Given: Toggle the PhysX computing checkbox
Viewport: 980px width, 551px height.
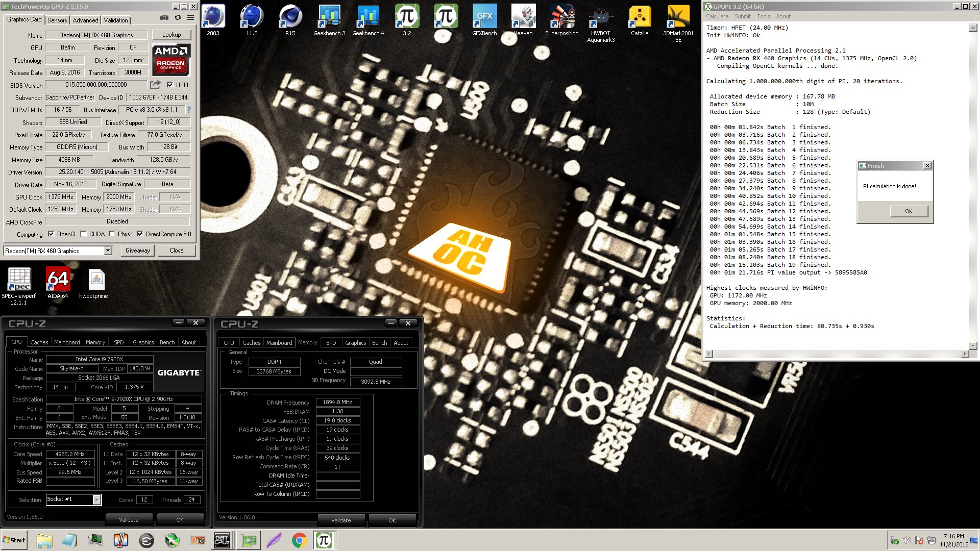Looking at the screenshot, I should pos(112,234).
